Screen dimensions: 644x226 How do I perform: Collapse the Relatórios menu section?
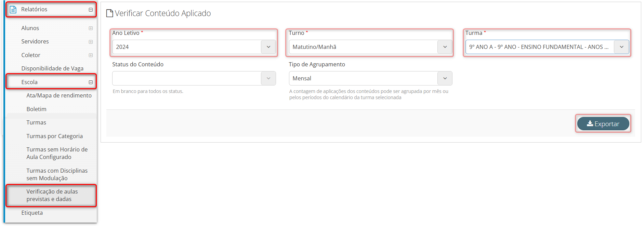91,10
